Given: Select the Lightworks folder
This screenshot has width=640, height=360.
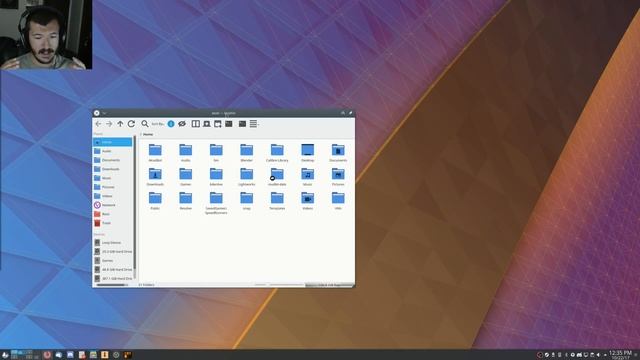Looking at the screenshot, I should tap(247, 177).
